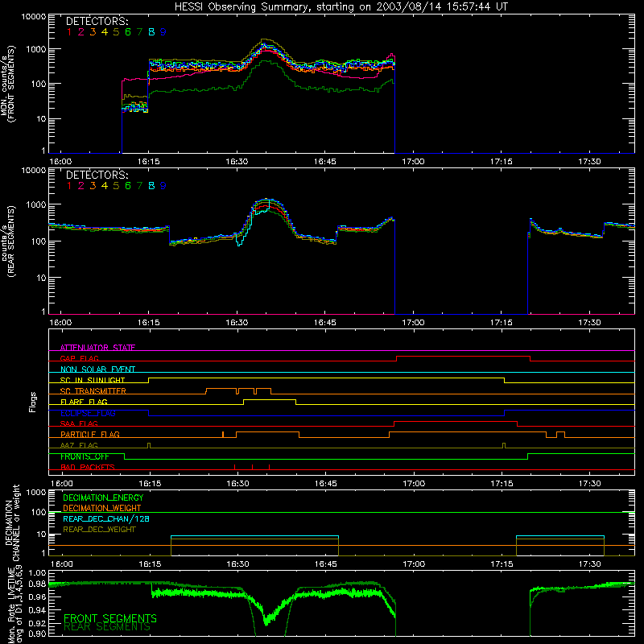Click the 10000 y-axis value of the rear segments plot
Image resolution: width=644 pixels, height=644 pixels.
[x=34, y=171]
